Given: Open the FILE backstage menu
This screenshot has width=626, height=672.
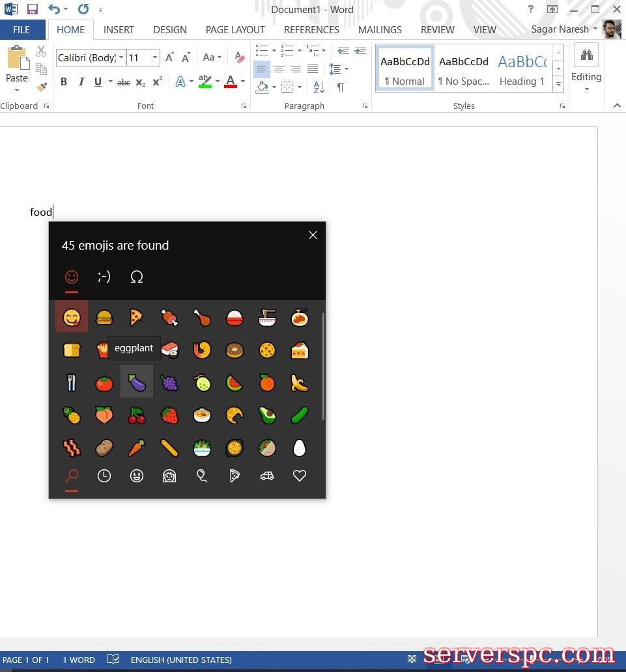Looking at the screenshot, I should tap(21, 29).
